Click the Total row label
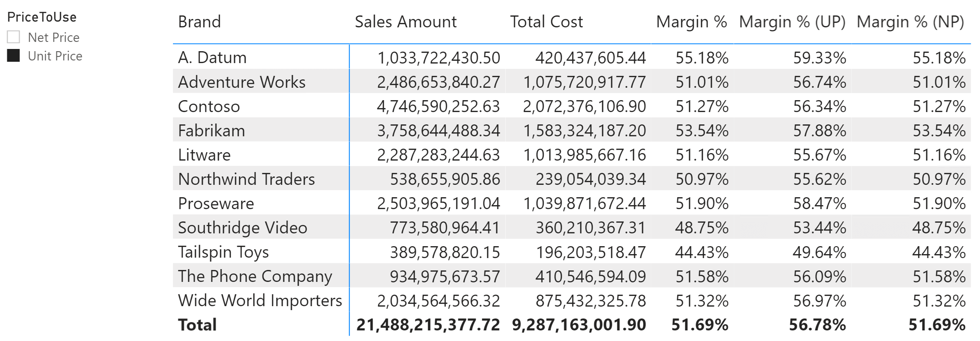The width and height of the screenshot is (980, 341). (197, 325)
